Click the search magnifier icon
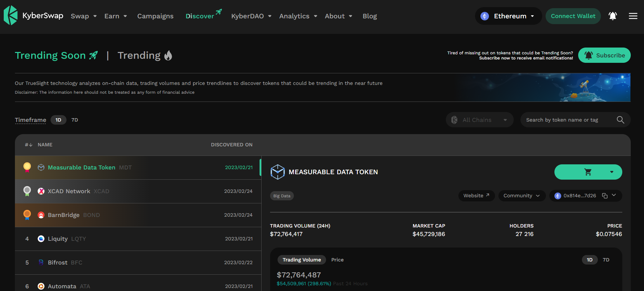The height and width of the screenshot is (291, 644). 620,120
